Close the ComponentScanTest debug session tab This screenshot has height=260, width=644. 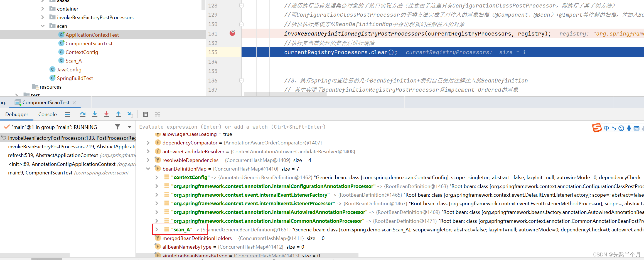tap(74, 102)
